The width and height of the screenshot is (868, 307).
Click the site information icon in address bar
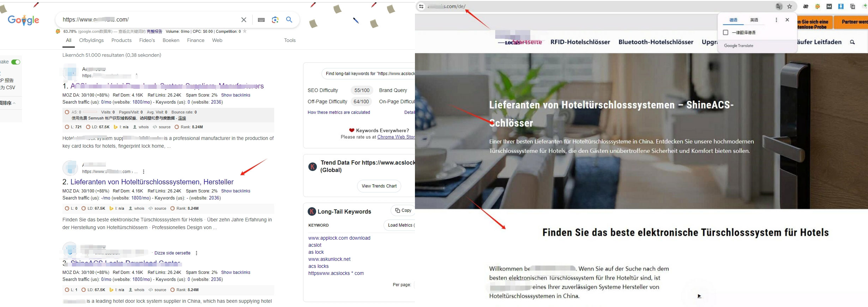tap(421, 6)
